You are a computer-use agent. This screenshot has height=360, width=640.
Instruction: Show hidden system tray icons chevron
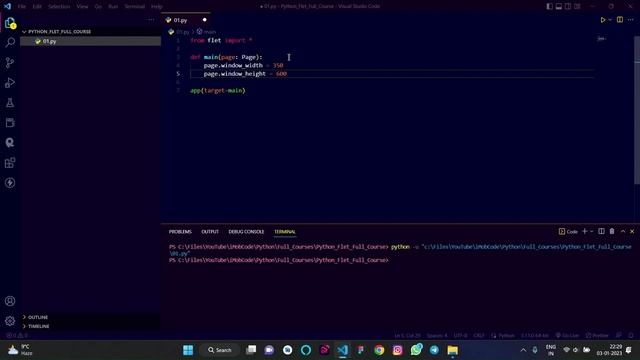[523, 350]
